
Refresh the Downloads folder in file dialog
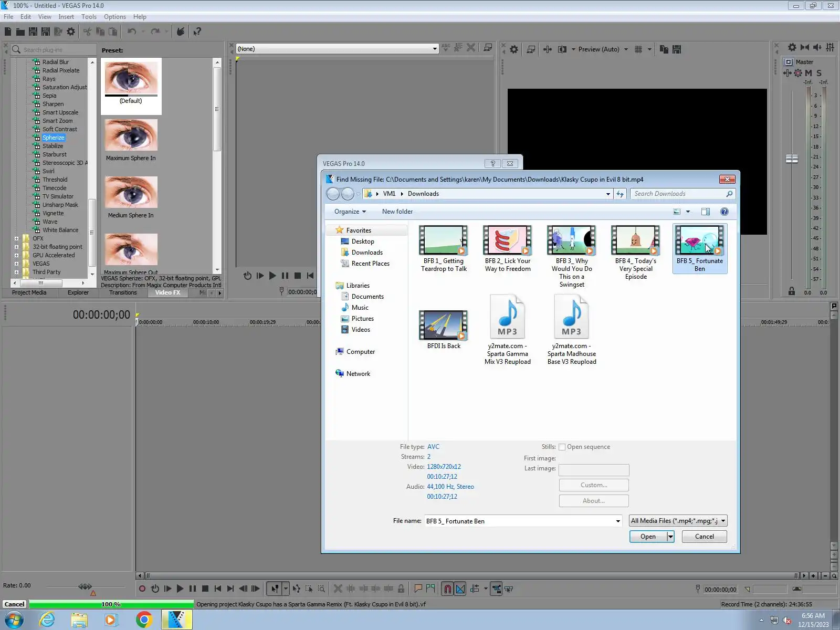click(x=620, y=194)
